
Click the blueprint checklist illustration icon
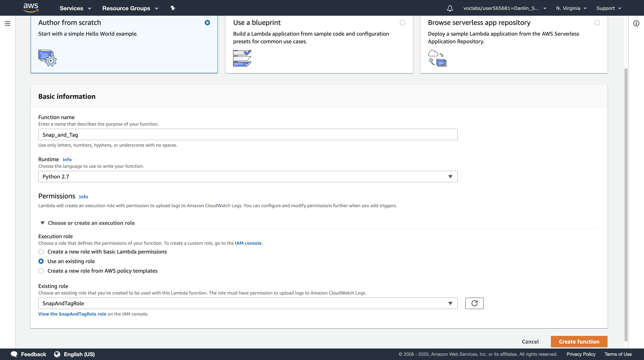[242, 58]
